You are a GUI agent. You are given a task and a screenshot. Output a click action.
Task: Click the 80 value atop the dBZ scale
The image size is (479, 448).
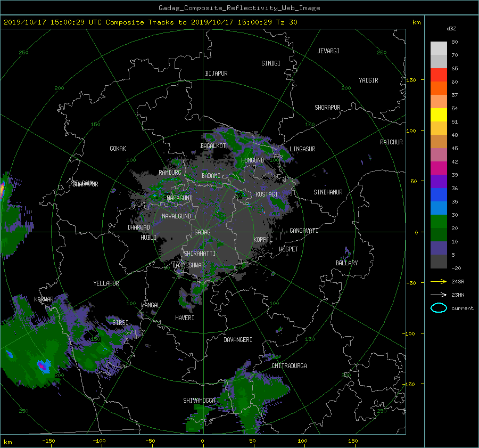pos(455,42)
